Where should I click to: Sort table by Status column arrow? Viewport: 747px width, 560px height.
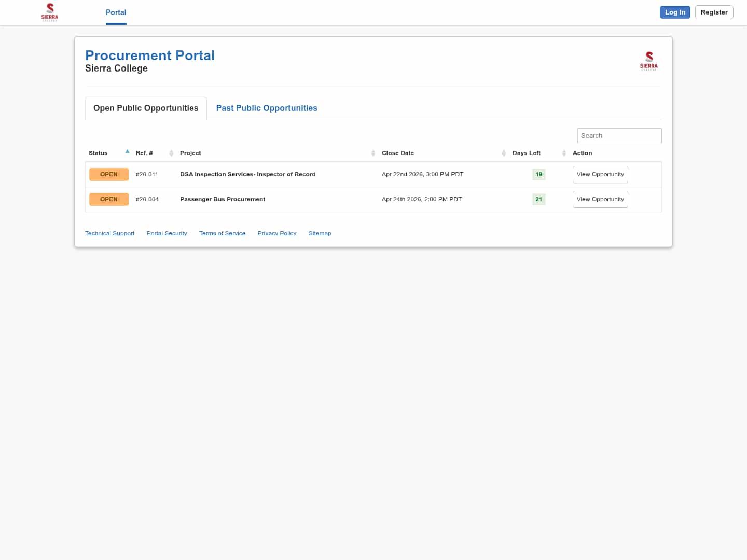[x=127, y=152]
